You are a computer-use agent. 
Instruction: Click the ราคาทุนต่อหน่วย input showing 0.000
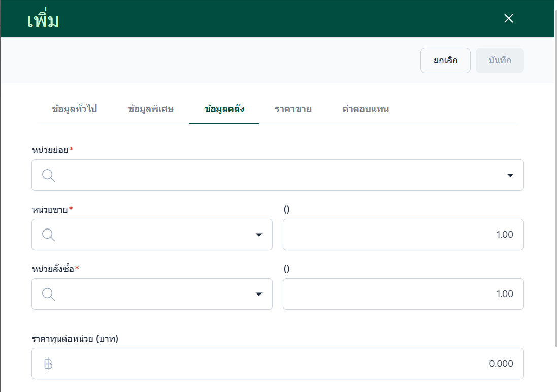click(x=278, y=364)
